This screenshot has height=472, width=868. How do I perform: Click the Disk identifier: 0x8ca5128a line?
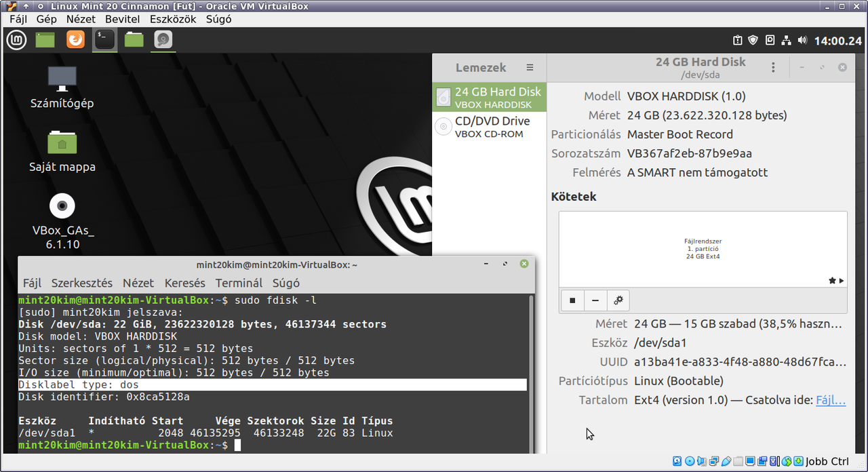click(x=104, y=397)
